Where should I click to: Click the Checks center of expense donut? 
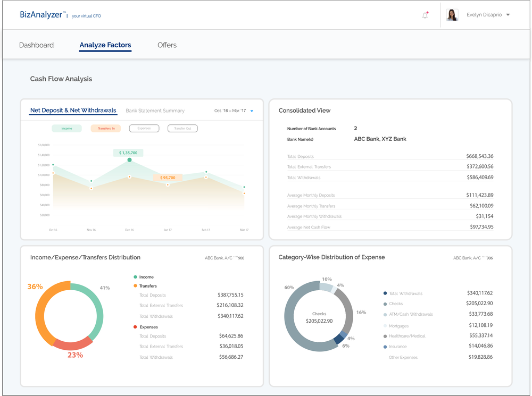click(x=319, y=317)
